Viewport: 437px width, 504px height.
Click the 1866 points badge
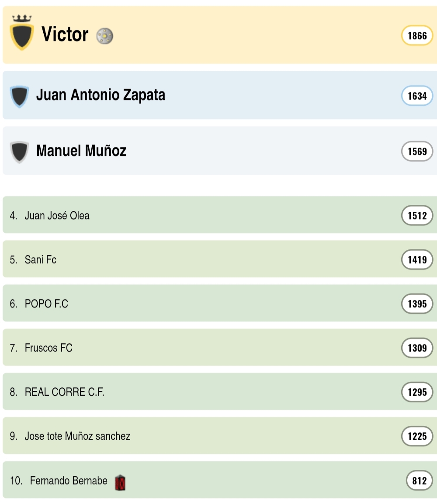(x=417, y=36)
